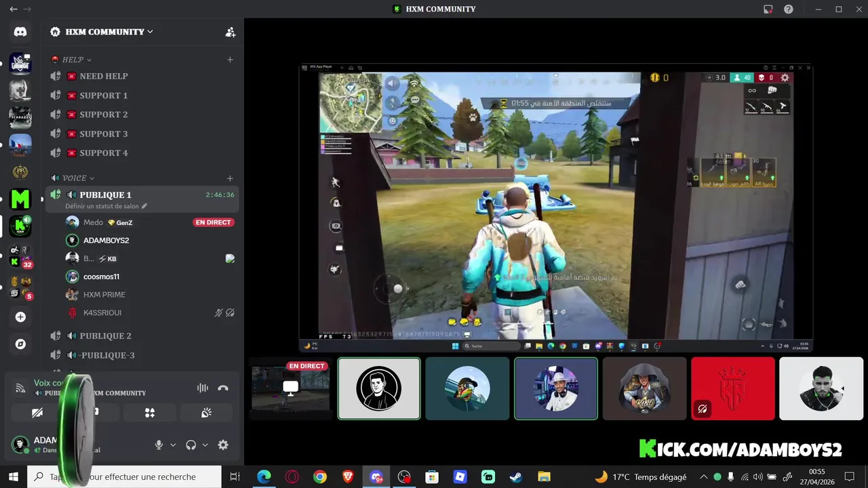Viewport: 868px width, 488px height.
Task: Select the EN DIRECT stream preview tile
Action: pos(290,389)
